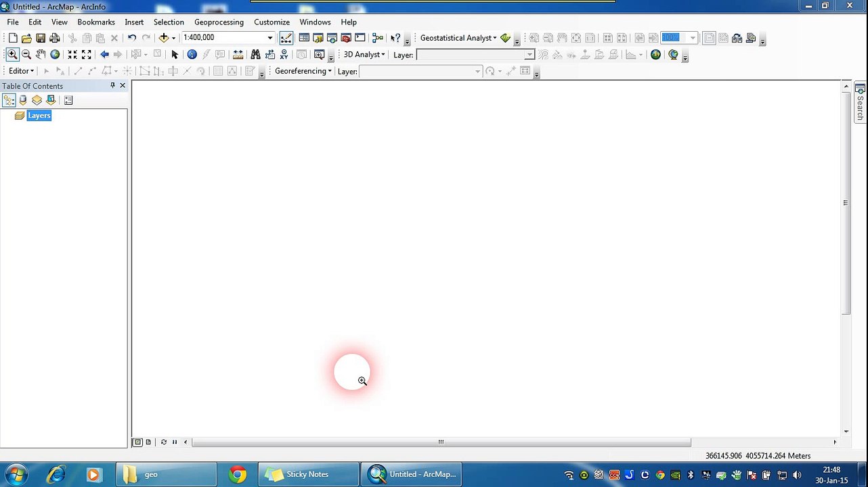The width and height of the screenshot is (868, 487).
Task: Select the Pan hand tool
Action: pos(41,55)
